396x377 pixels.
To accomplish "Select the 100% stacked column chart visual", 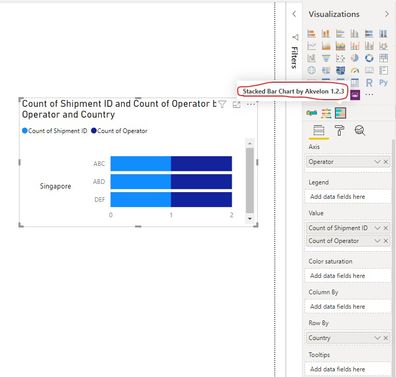I will click(383, 33).
